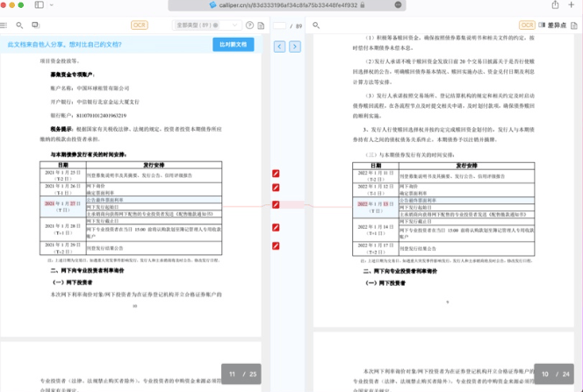Click the difference number input field
Screen dimensions: 583x392
(280, 25)
